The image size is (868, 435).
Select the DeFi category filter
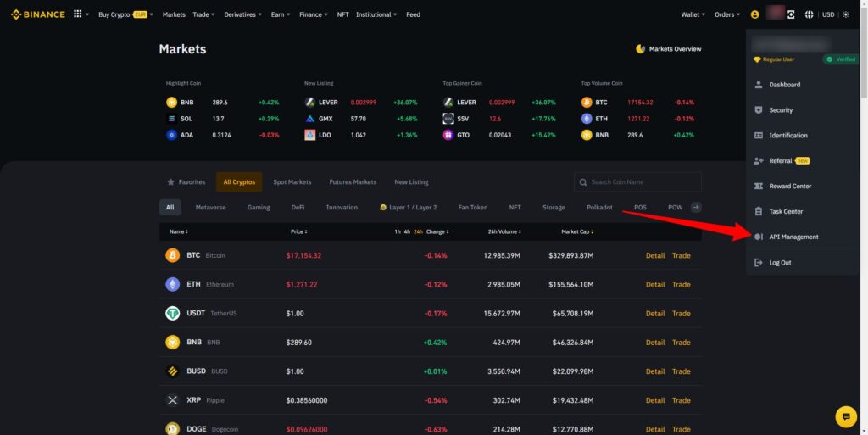tap(298, 208)
